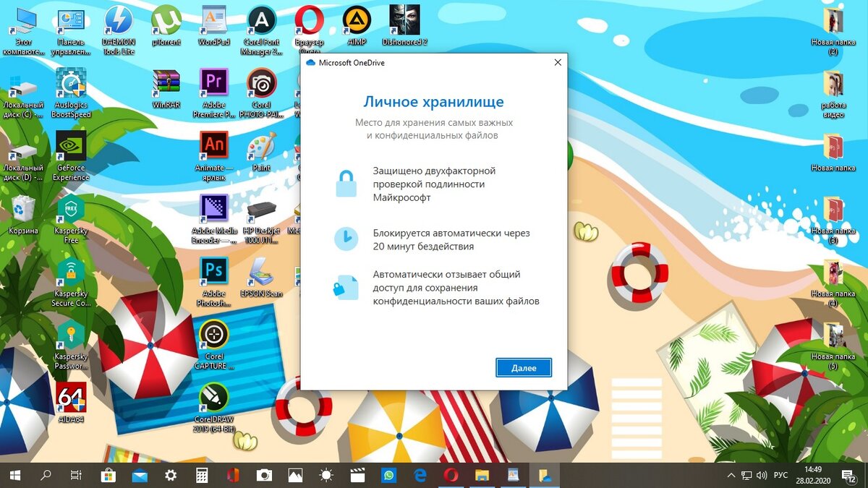Screen dimensions: 868x488
Task: Open File Explorer from taskbar
Action: 482,475
